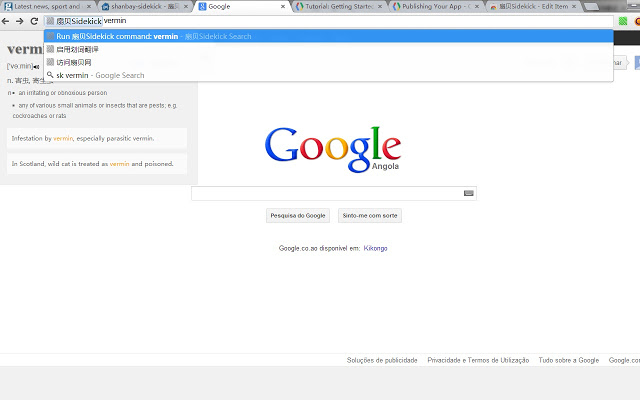Click the Google Angola logo
This screenshot has width=640, height=400.
tap(333, 149)
